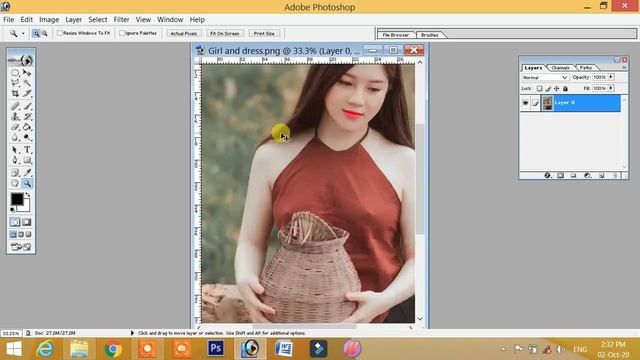Click the Print Size button
Screen dimensions: 640x360
click(264, 33)
